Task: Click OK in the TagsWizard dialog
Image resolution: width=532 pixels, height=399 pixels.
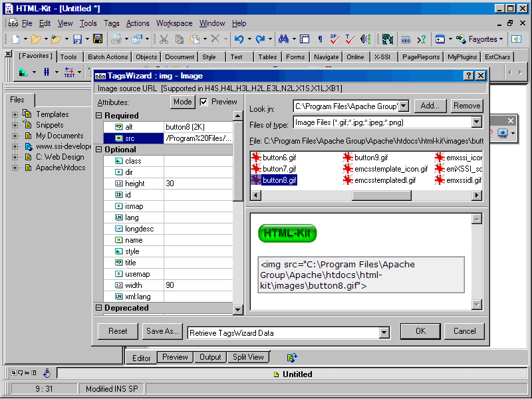Action: tap(420, 331)
